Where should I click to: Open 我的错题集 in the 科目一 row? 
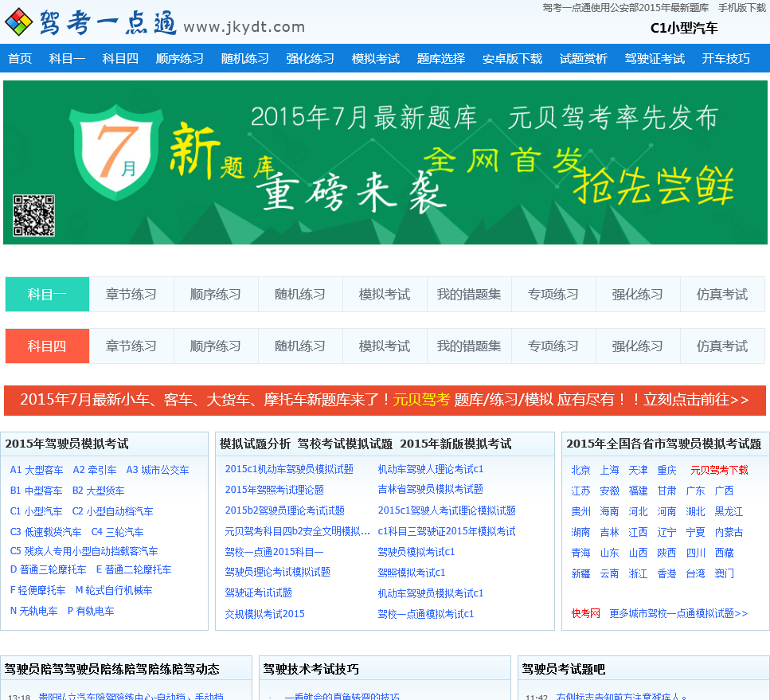(469, 294)
